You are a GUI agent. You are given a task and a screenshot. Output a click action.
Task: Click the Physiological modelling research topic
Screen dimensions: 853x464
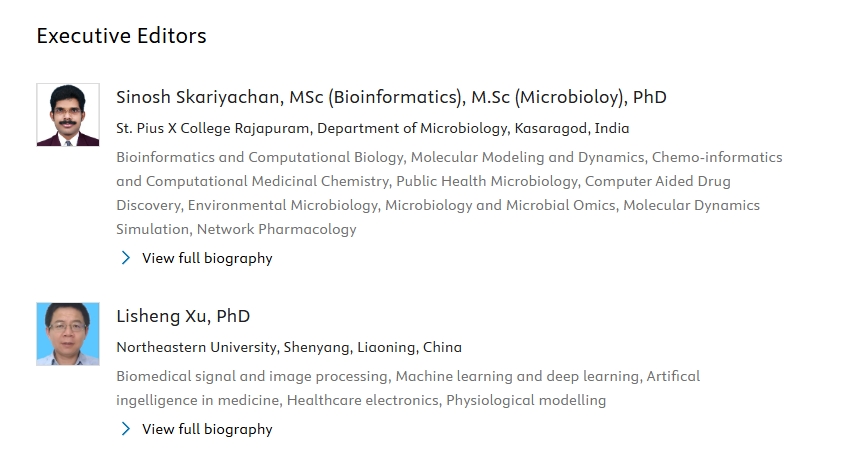526,400
